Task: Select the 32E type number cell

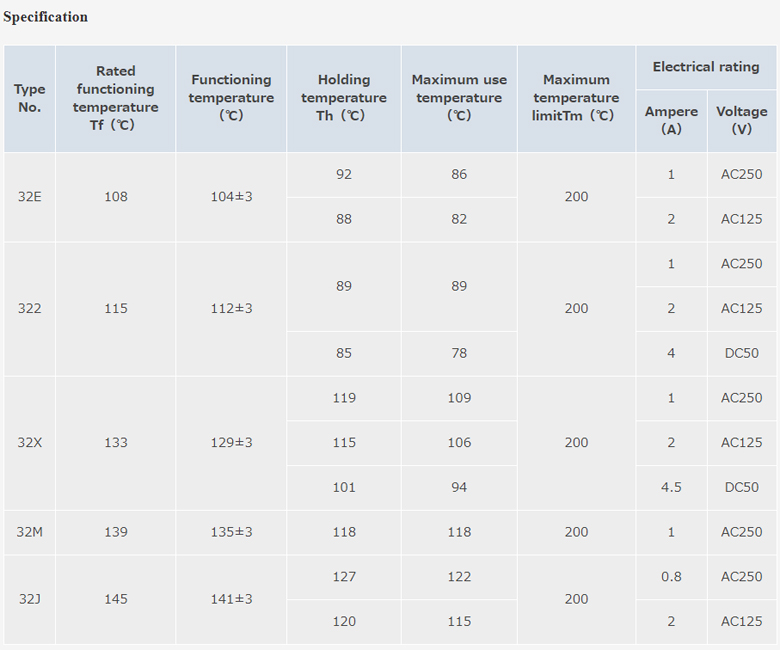Action: pos(30,197)
